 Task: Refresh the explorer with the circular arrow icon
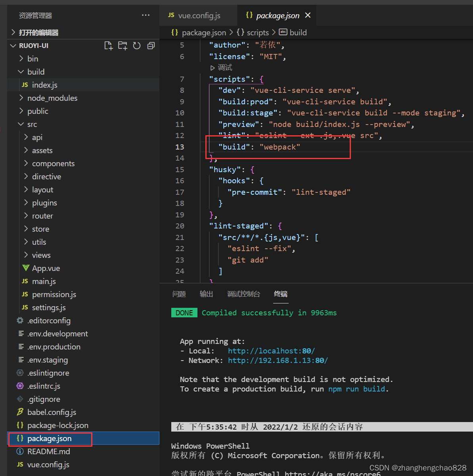(137, 46)
